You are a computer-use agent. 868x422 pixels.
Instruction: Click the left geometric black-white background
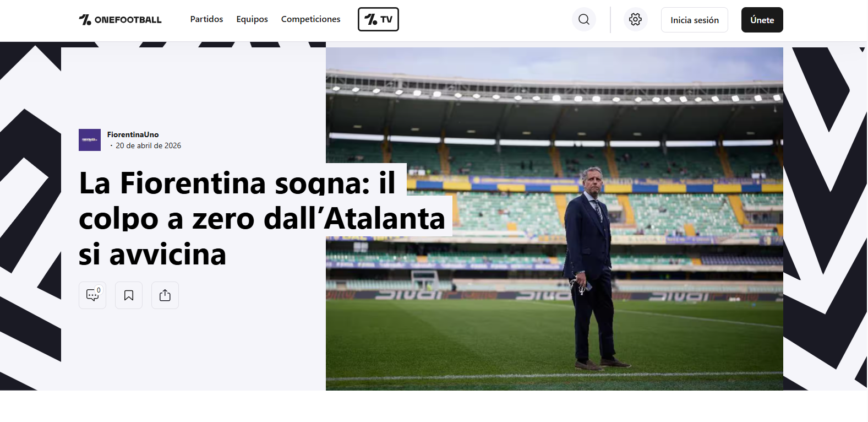[x=30, y=216]
